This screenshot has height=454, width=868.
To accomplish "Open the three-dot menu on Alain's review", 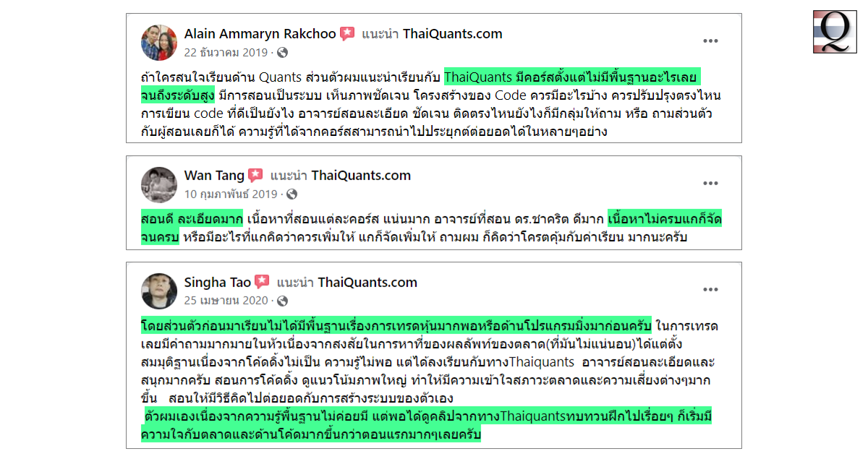I will [711, 41].
